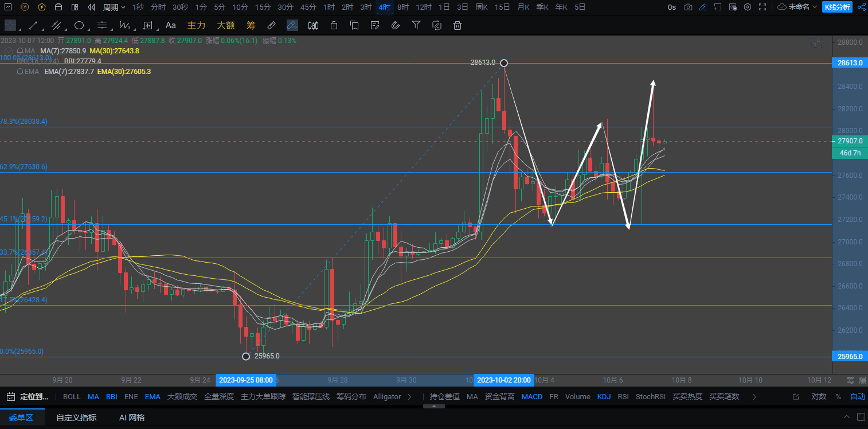The width and height of the screenshot is (868, 429).
Task: Toggle the Alligator indicator
Action: (387, 396)
